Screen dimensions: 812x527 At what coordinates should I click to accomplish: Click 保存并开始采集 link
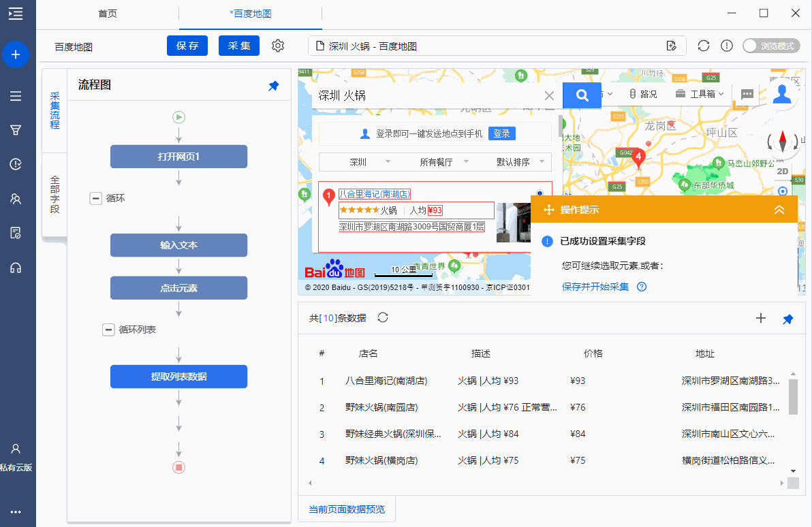click(595, 287)
